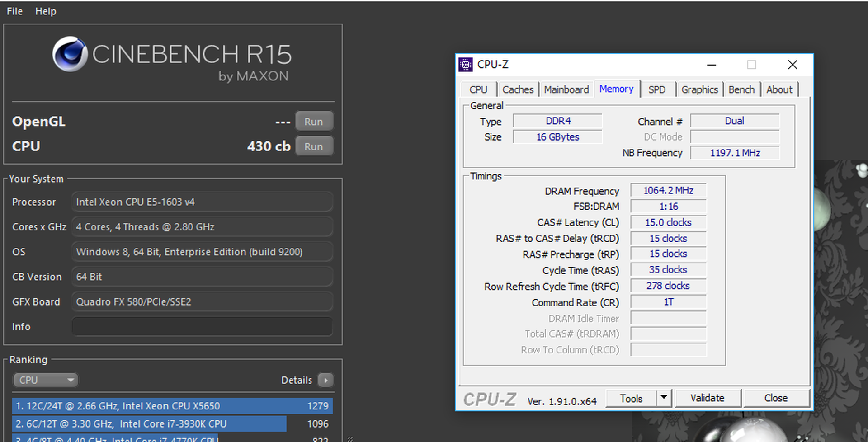Image resolution: width=868 pixels, height=442 pixels.
Task: Click the GFX Board Quadro FX 580 field
Action: [202, 301]
